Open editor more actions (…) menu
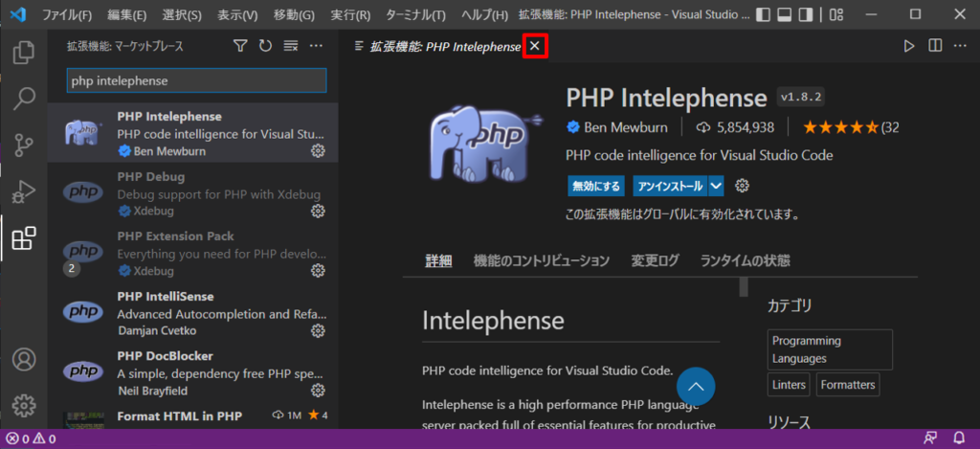 click(960, 46)
